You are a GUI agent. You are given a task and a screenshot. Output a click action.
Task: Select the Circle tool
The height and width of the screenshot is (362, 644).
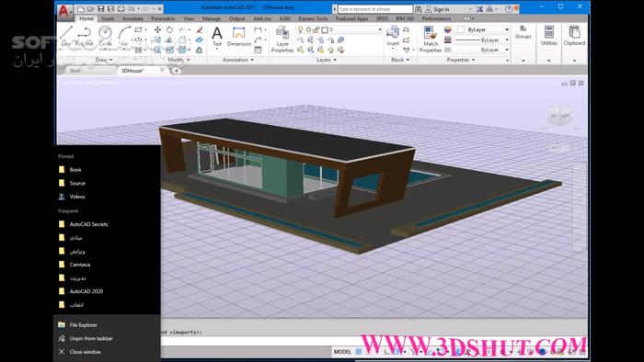(x=105, y=36)
